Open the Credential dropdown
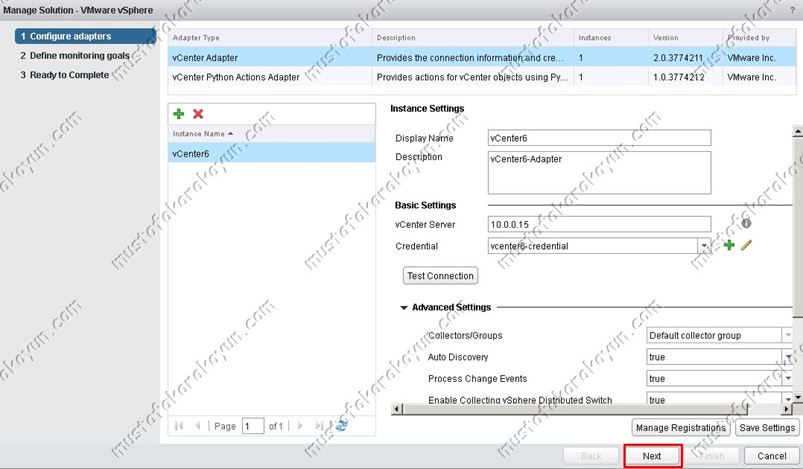This screenshot has height=469, width=803. (704, 246)
